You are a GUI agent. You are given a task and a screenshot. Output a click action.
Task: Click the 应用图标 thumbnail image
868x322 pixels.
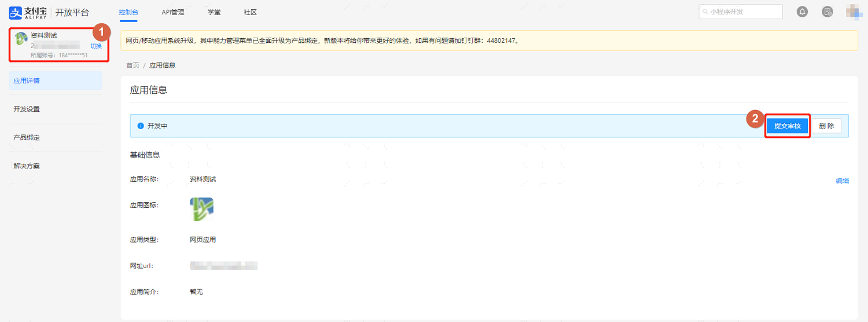tap(201, 209)
